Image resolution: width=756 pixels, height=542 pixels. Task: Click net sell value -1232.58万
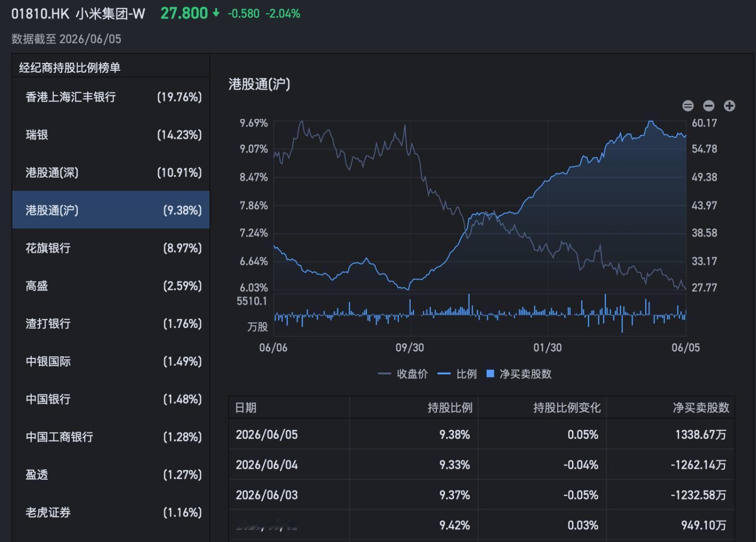(x=699, y=495)
